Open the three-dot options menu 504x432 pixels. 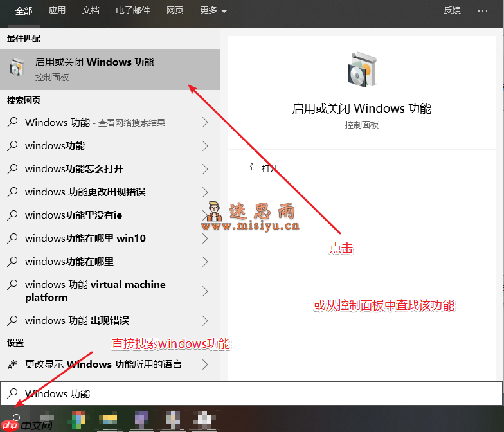point(482,11)
